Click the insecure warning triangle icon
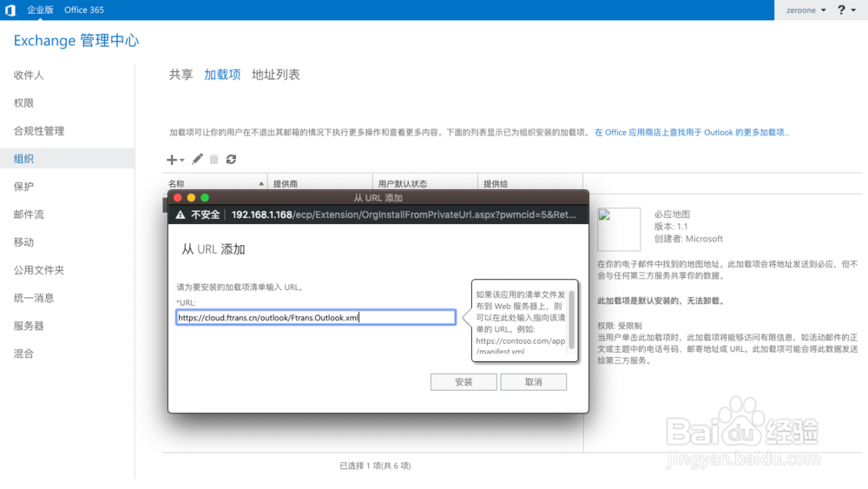Image resolution: width=868 pixels, height=489 pixels. (x=181, y=215)
